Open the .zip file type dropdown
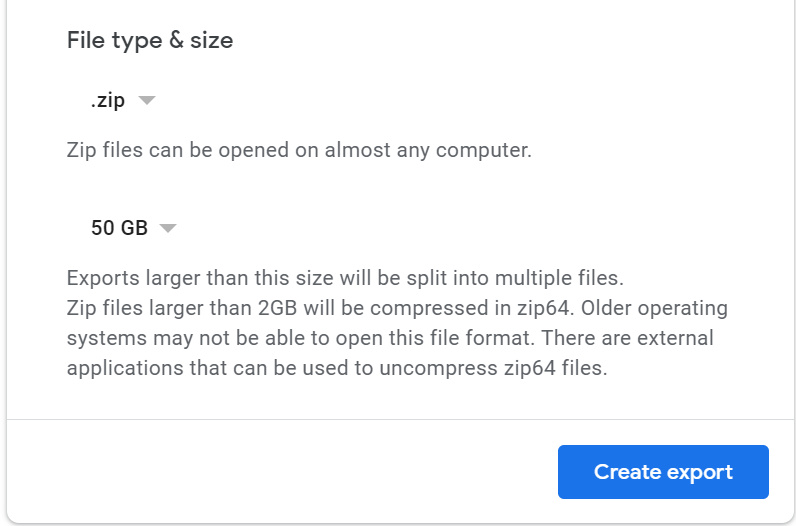 coord(122,101)
